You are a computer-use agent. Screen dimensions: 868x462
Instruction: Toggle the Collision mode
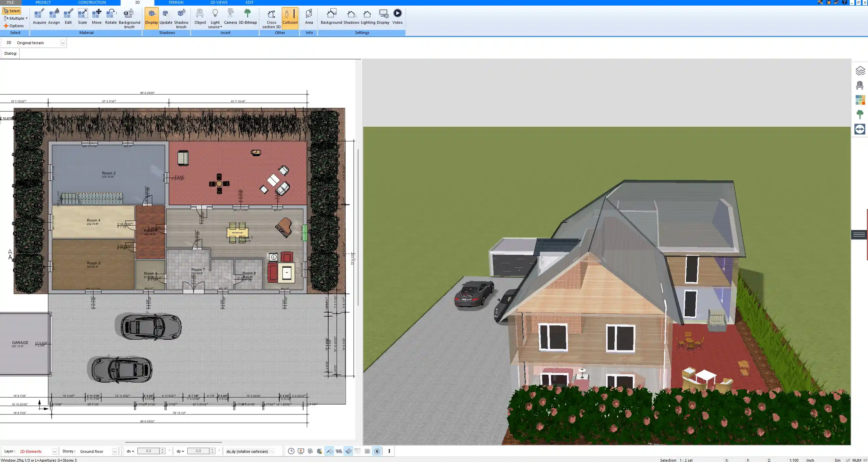click(x=290, y=17)
